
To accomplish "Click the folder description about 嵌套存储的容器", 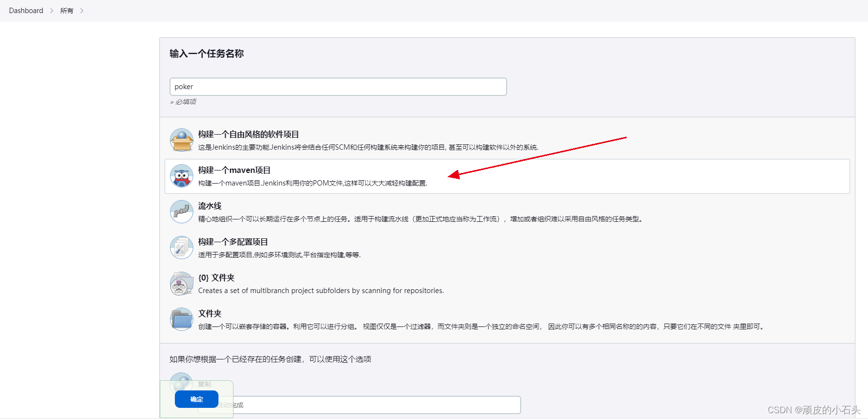I will (x=482, y=326).
